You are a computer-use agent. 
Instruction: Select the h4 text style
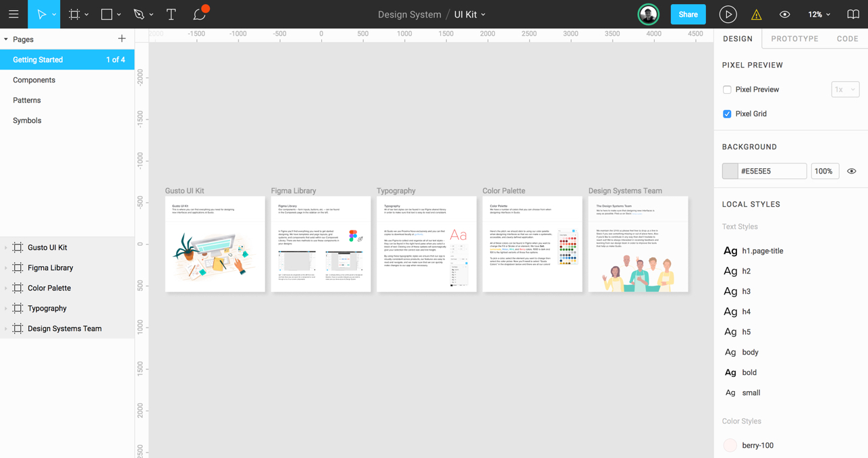[x=746, y=311]
